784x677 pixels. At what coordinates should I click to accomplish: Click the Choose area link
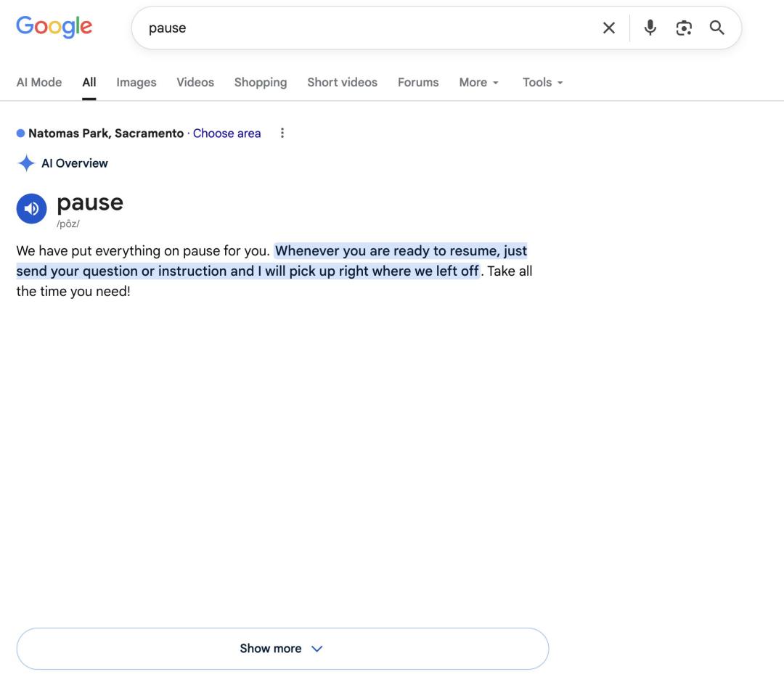tap(226, 134)
